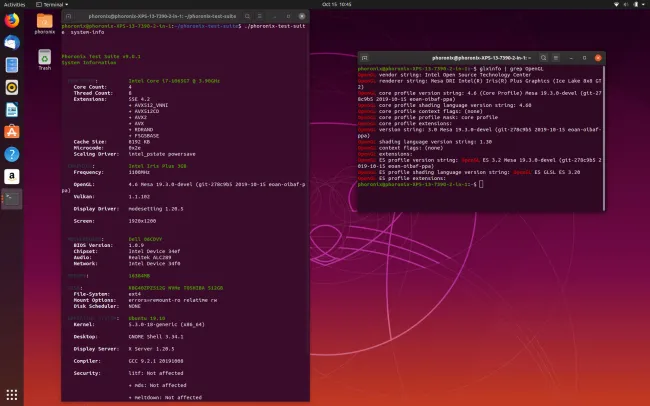The height and width of the screenshot is (406, 650).
Task: Add new tab in the glxinfo terminal
Action: tap(366, 60)
